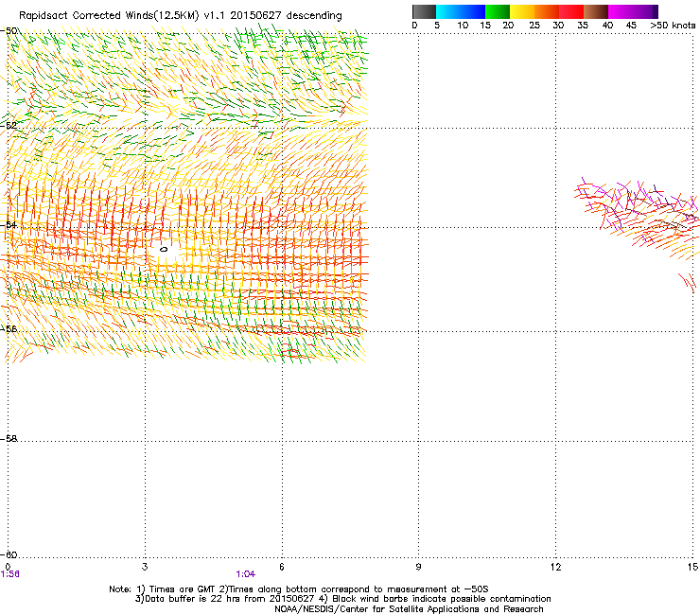Click the yellow 20-25 knots color band
This screenshot has width=700, height=615.
(x=522, y=11)
